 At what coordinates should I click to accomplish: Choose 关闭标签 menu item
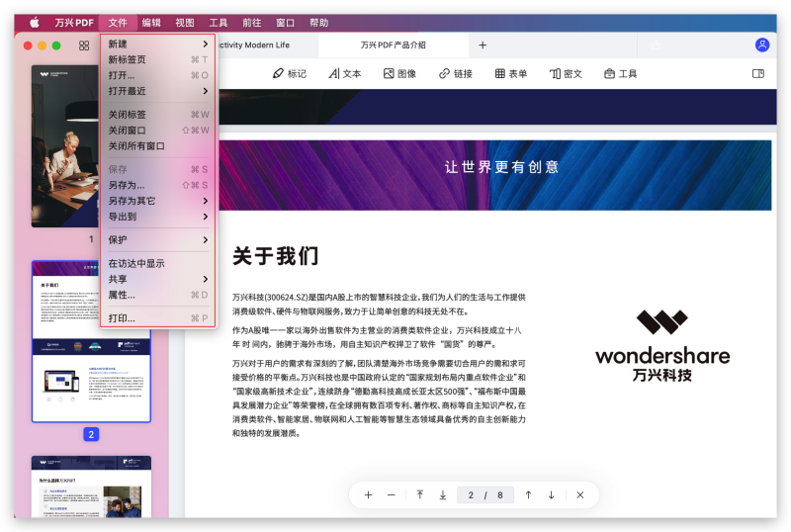pos(158,115)
